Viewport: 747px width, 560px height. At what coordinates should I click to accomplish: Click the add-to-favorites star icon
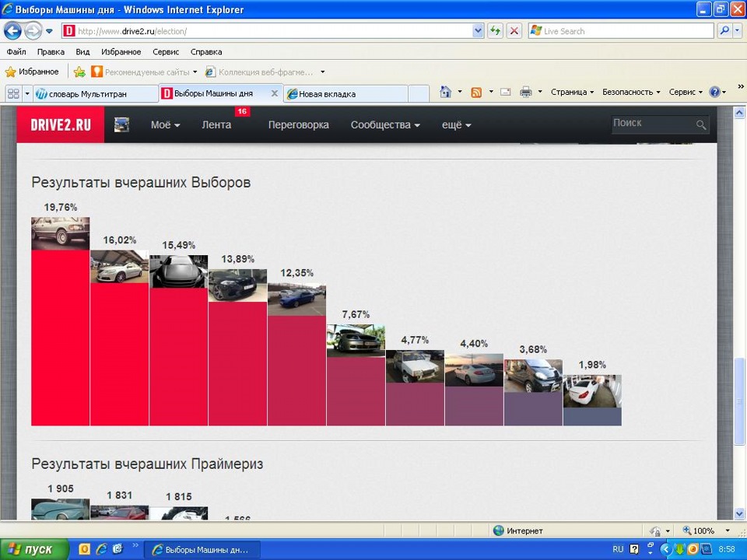tap(79, 72)
